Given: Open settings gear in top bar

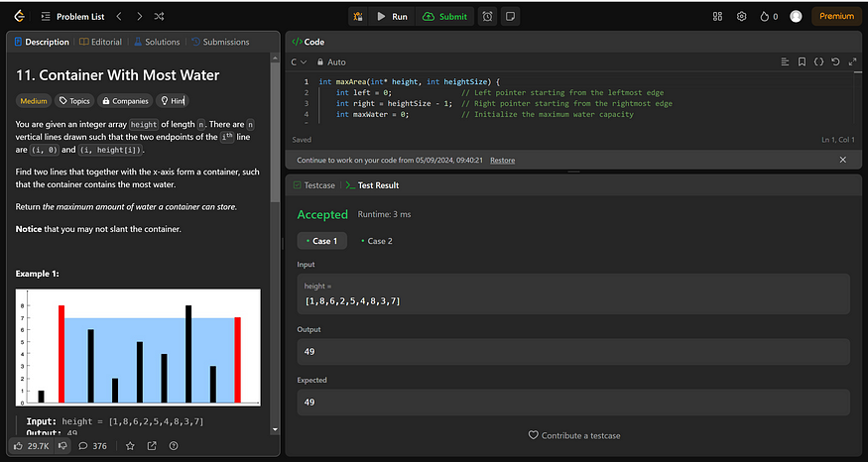Looking at the screenshot, I should tap(742, 17).
